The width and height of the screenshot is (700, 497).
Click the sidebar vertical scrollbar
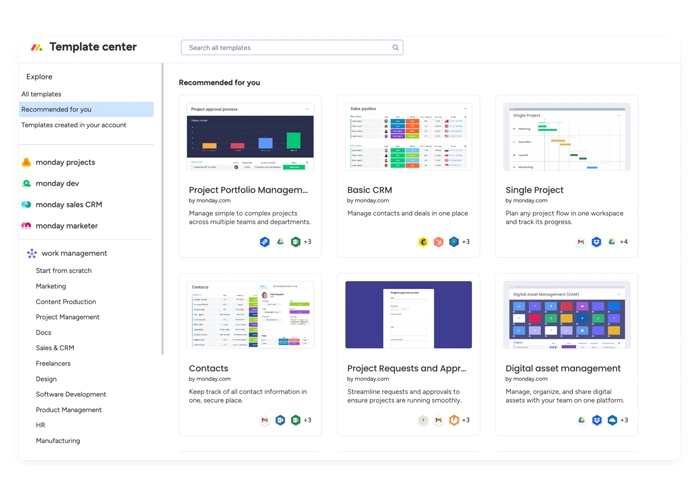pyautogui.click(x=162, y=209)
